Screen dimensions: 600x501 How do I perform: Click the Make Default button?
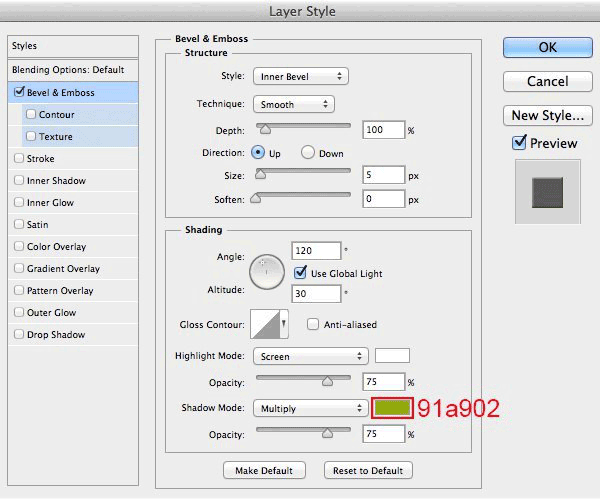pyautogui.click(x=264, y=470)
